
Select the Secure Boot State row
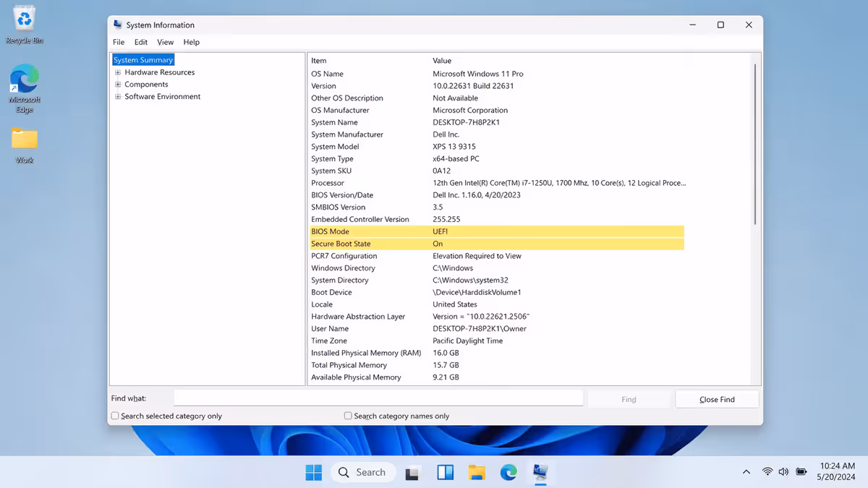click(497, 244)
